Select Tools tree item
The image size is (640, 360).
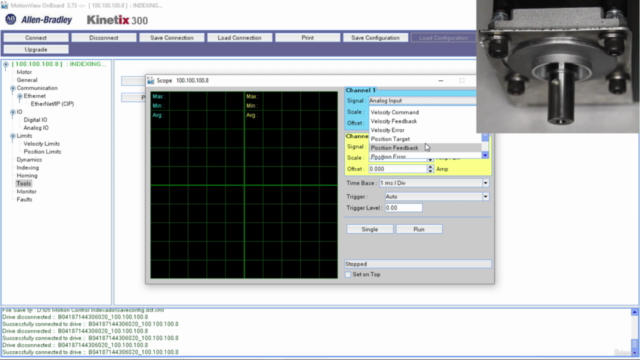(x=24, y=183)
